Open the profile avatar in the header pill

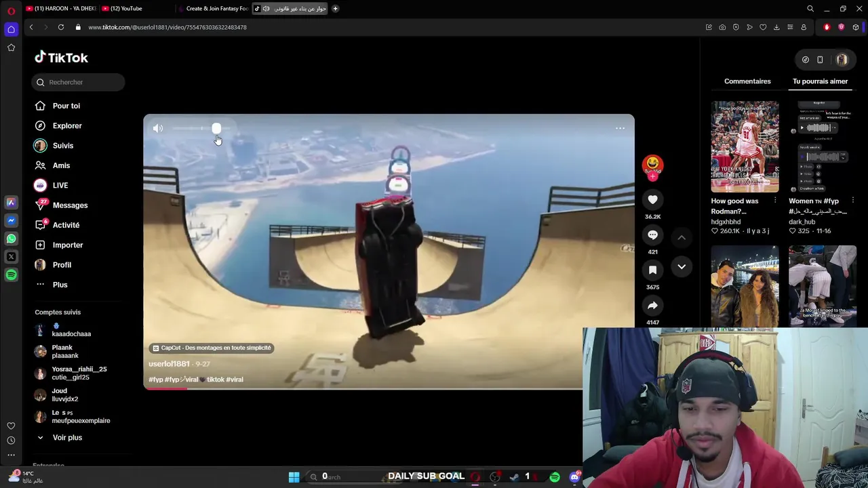pos(842,60)
